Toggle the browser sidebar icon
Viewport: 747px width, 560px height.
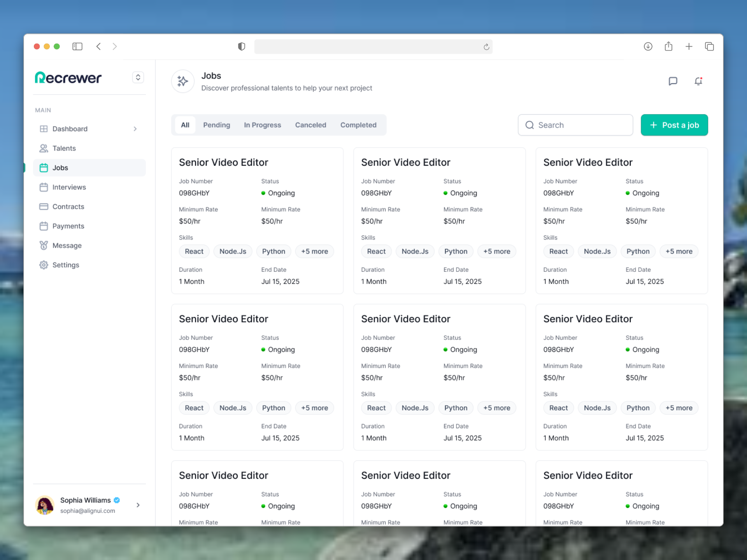click(x=77, y=47)
